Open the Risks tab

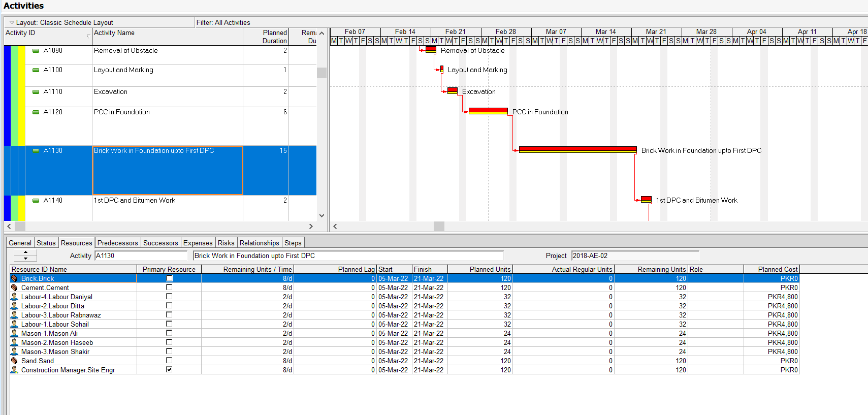pos(226,243)
